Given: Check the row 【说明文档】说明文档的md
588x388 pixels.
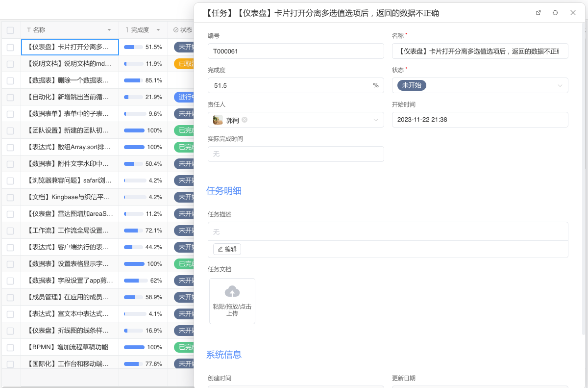Looking at the screenshot, I should coord(10,64).
